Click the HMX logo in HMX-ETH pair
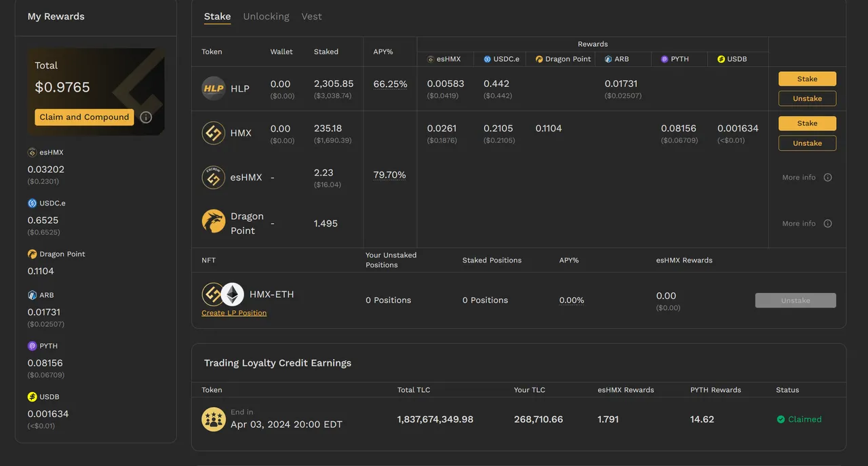The height and width of the screenshot is (466, 868). (x=213, y=294)
